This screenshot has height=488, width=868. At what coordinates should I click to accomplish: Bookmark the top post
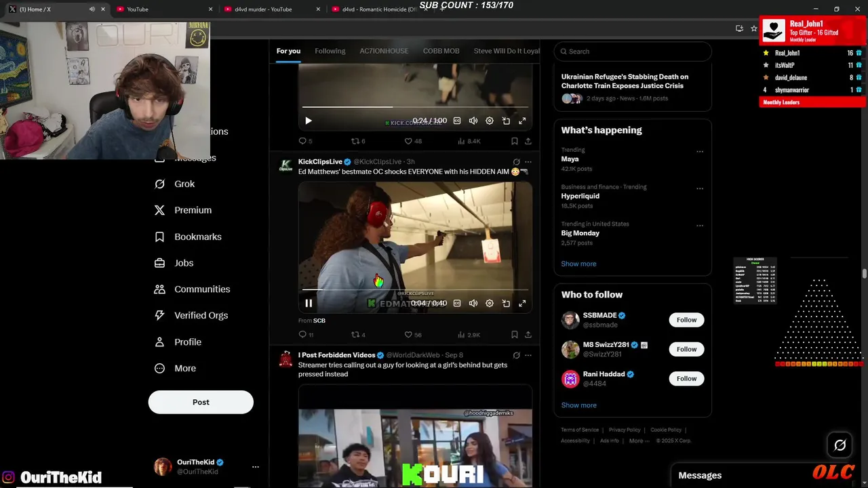[x=515, y=141]
